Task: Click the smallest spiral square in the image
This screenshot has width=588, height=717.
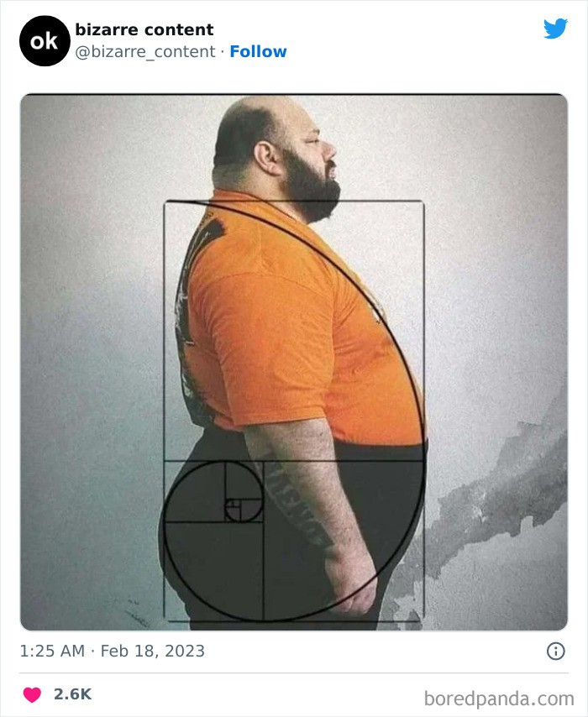Action: point(233,504)
